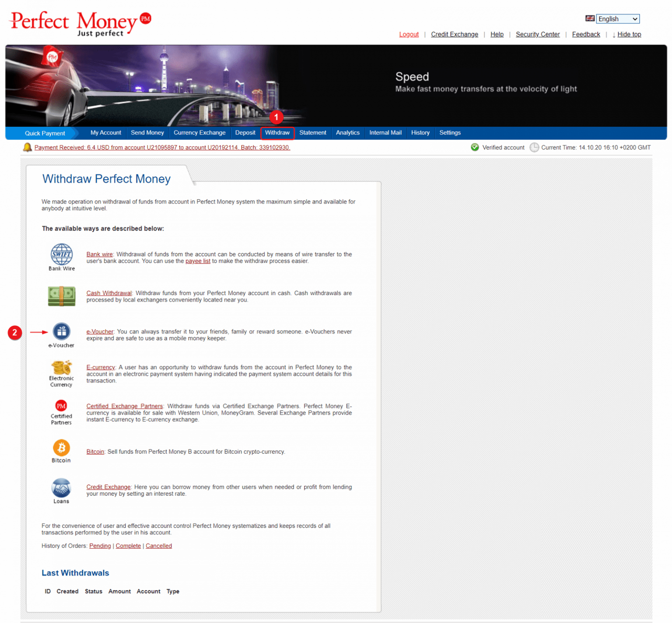Click the Feedback link
The height and width of the screenshot is (623, 672).
tap(586, 35)
